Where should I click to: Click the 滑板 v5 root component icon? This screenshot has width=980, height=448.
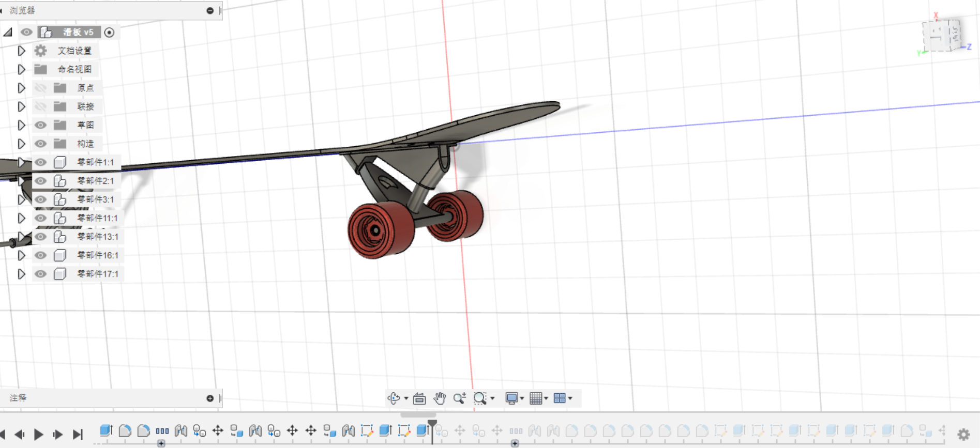[46, 32]
